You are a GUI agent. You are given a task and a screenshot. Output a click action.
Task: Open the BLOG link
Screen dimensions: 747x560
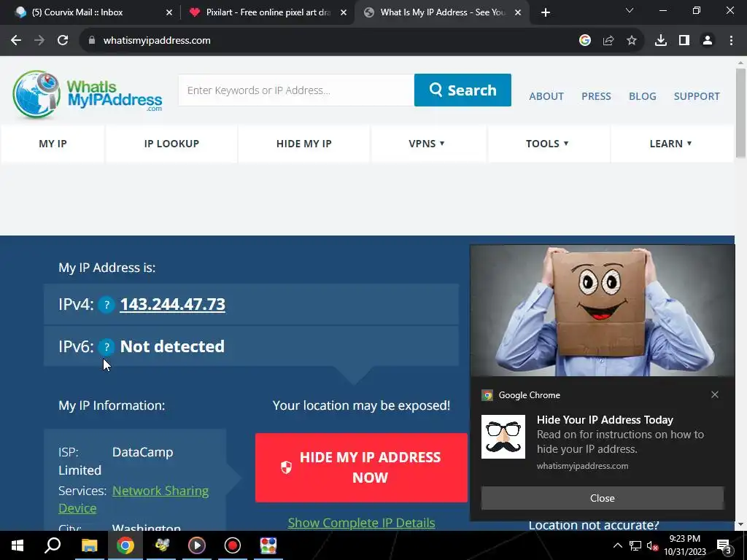pos(643,96)
